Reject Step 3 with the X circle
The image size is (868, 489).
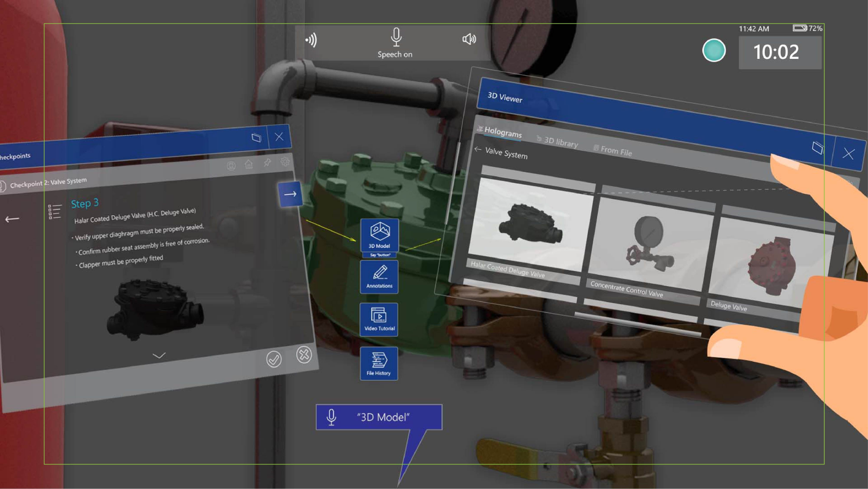click(x=304, y=355)
